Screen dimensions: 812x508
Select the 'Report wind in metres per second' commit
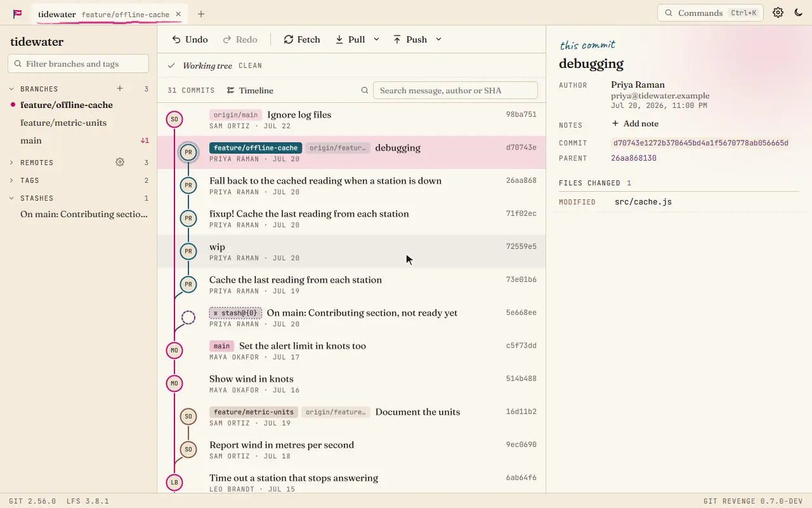(x=351, y=450)
